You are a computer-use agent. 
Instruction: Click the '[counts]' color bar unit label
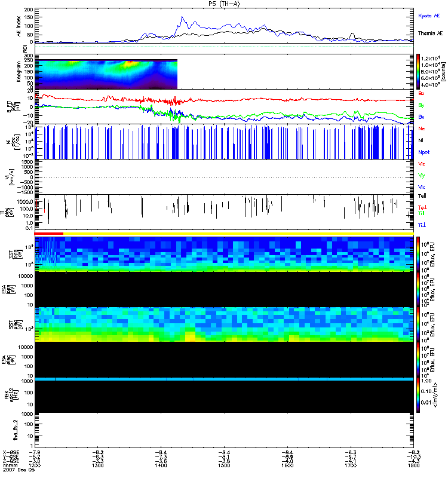(443, 72)
